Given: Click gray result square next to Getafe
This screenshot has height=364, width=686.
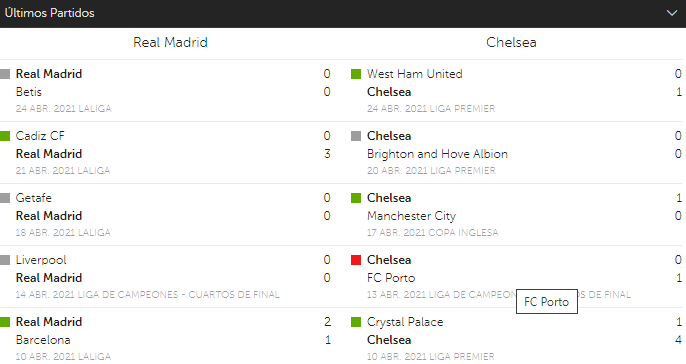Looking at the screenshot, I should (x=5, y=198).
